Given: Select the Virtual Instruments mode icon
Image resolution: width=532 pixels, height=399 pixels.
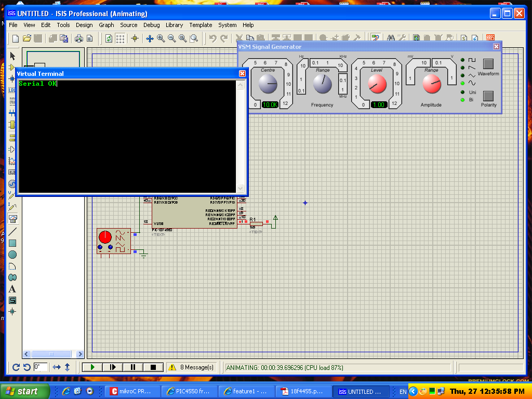Looking at the screenshot, I should coord(12,219).
